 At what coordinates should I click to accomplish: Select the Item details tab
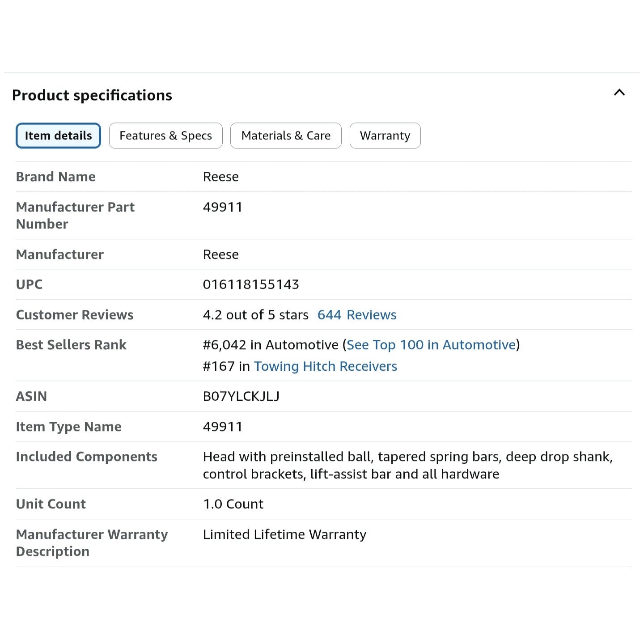[x=58, y=136]
